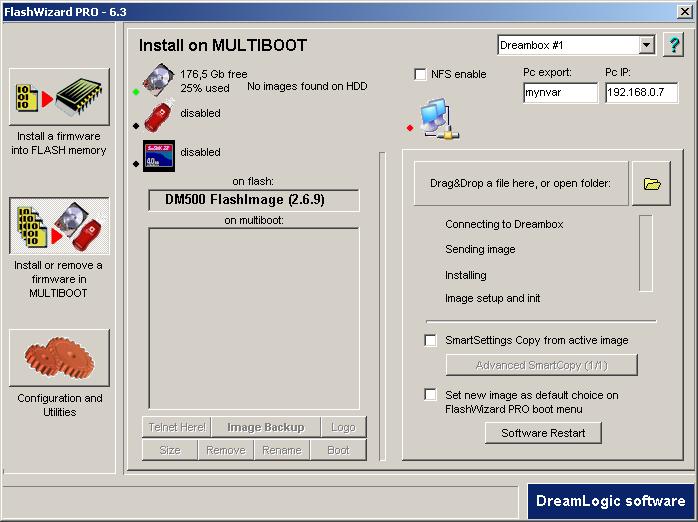This screenshot has height=522, width=698.
Task: Click the Boot button
Action: (x=338, y=450)
